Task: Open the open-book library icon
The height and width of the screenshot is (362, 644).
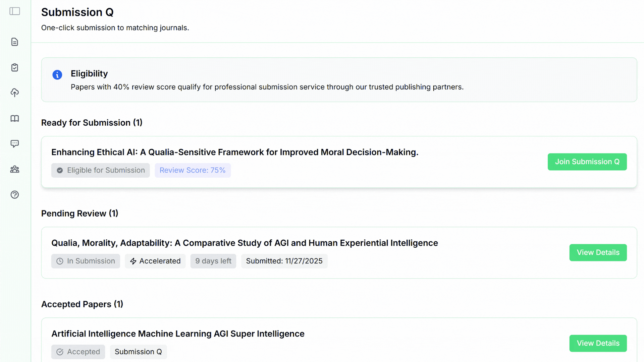Action: (x=15, y=118)
